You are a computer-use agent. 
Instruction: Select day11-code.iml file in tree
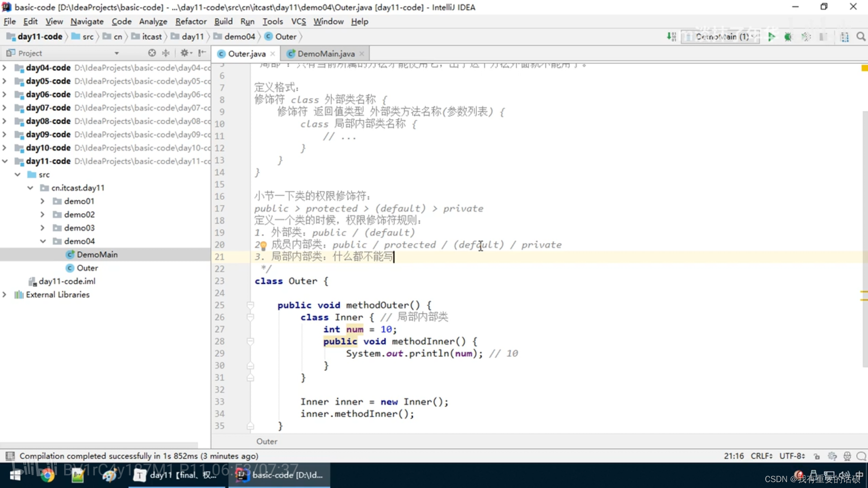[62, 282]
